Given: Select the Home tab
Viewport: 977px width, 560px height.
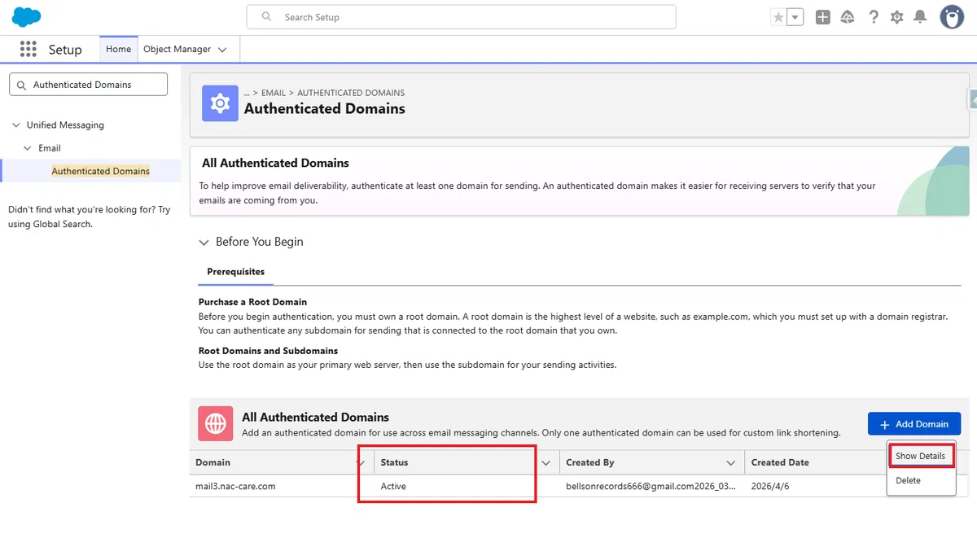Looking at the screenshot, I should click(118, 49).
